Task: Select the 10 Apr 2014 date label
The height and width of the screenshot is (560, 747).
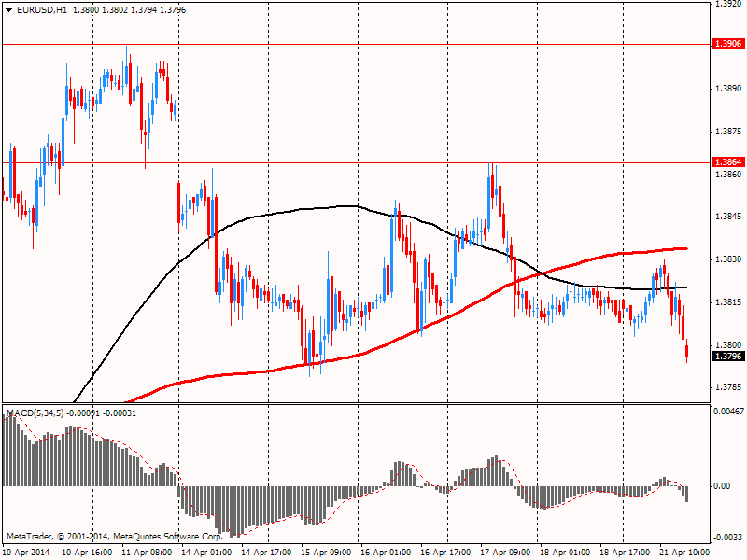Action: coord(26,553)
